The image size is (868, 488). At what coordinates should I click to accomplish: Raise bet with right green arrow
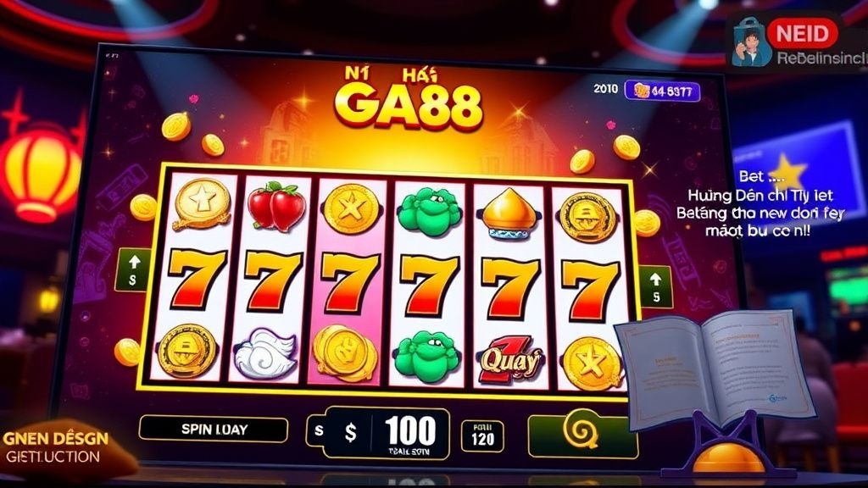(656, 286)
